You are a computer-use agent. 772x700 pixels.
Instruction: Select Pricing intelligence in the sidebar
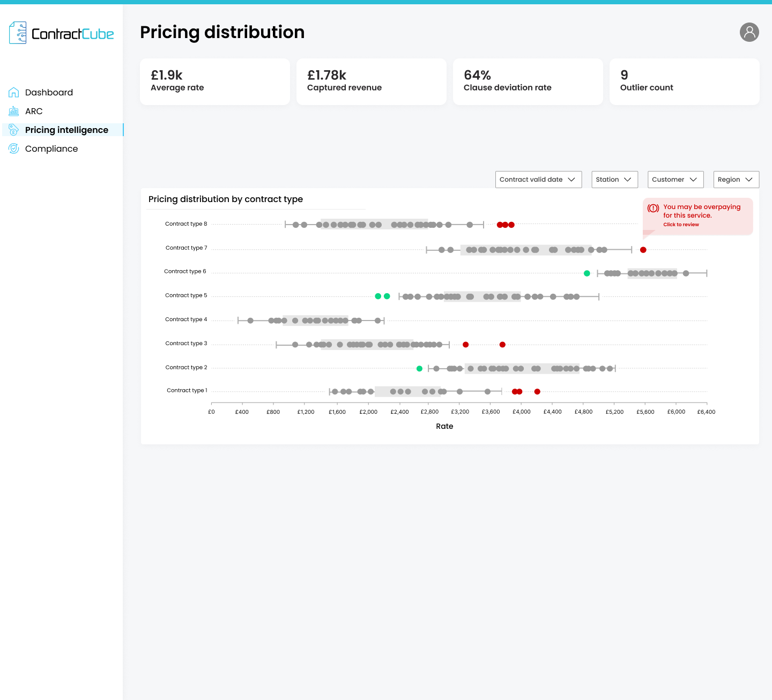[63, 130]
